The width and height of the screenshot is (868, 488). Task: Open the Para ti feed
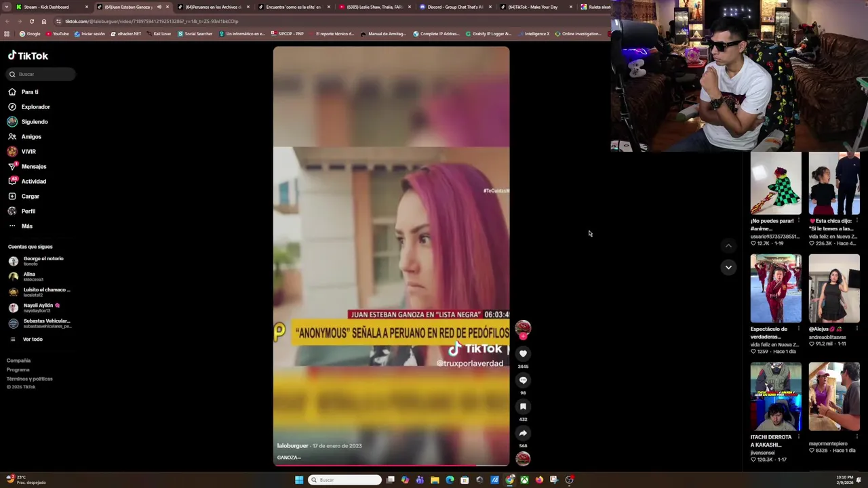[23, 92]
